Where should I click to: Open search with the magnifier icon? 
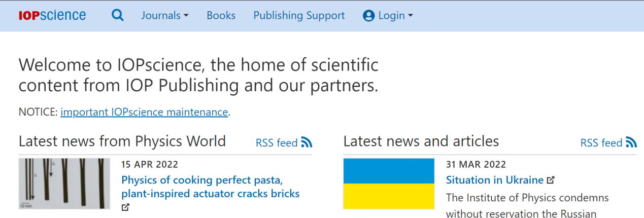(x=118, y=16)
